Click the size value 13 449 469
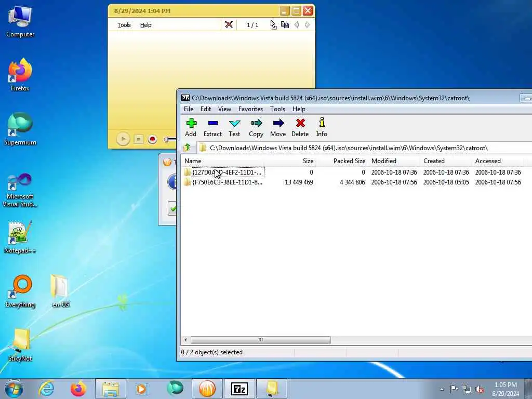The width and height of the screenshot is (532, 399). tap(299, 182)
